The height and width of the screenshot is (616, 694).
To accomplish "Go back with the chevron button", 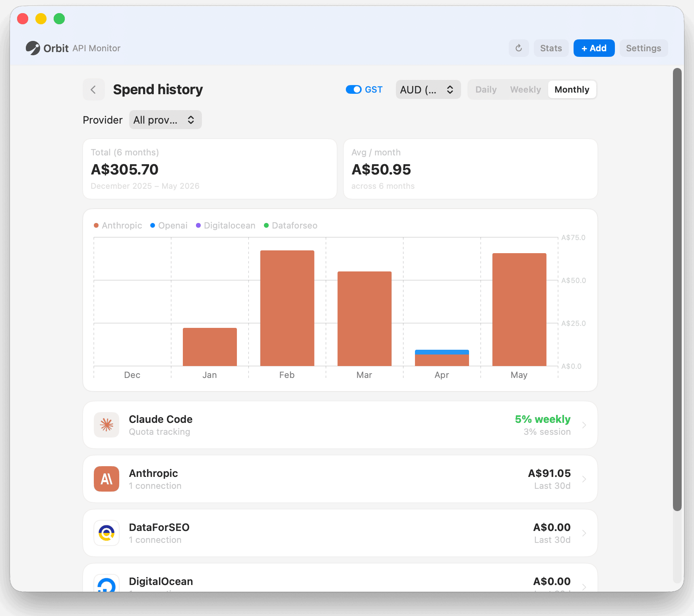I will [x=93, y=89].
